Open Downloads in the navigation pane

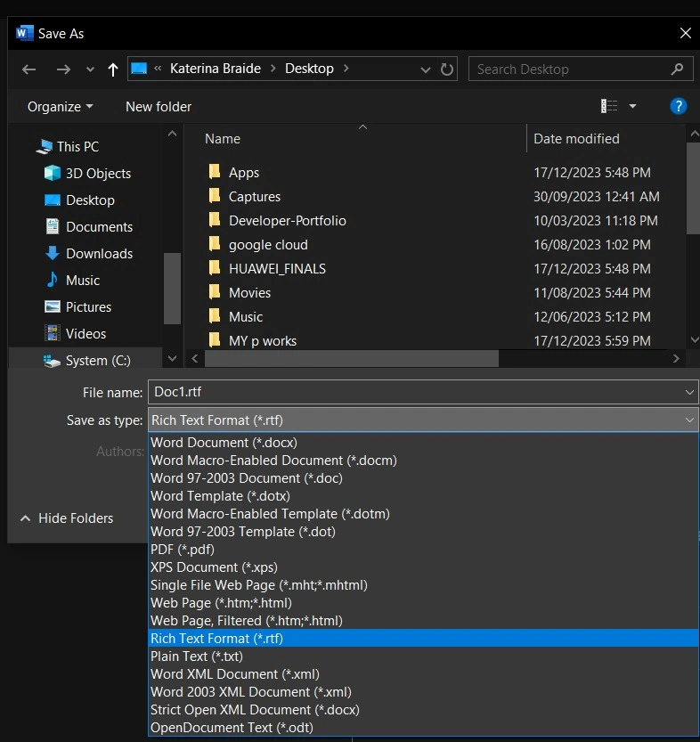99,254
